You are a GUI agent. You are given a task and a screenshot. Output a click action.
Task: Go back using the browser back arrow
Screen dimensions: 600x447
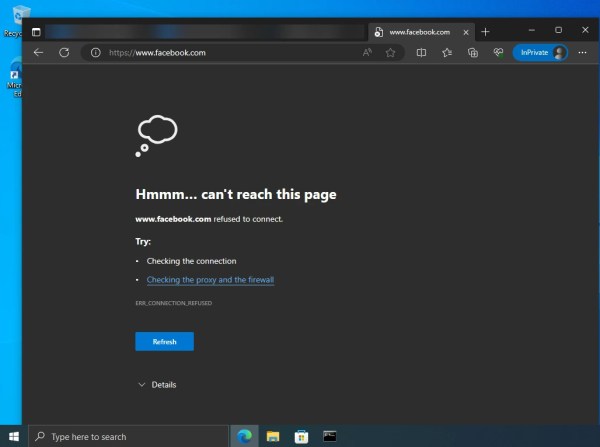tap(38, 52)
